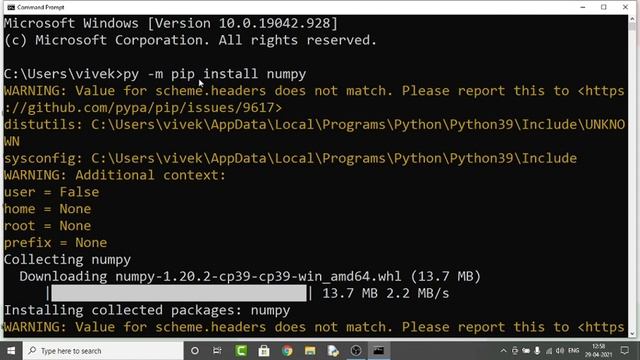Click the 'Collecting numpy' line
Image resolution: width=640 pixels, height=360 pixels.
(67, 260)
